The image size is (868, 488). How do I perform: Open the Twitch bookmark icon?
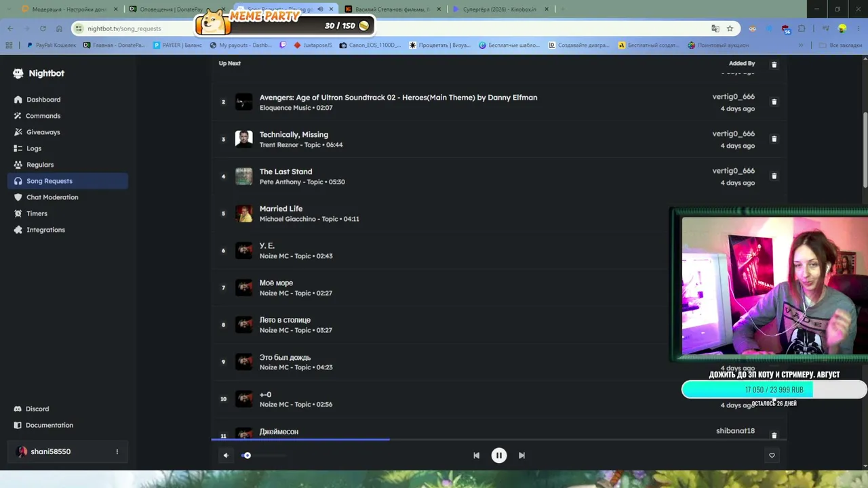(283, 45)
